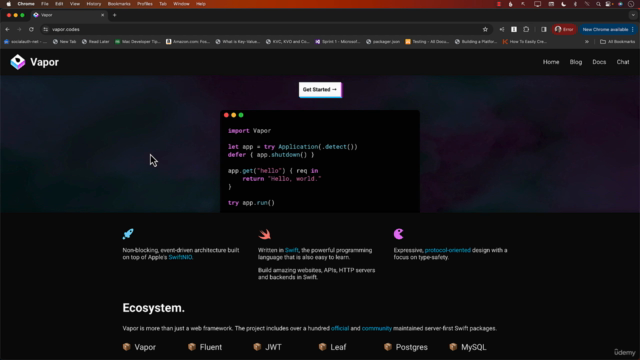Open the Blog link
This screenshot has height=360, width=640.
[576, 62]
